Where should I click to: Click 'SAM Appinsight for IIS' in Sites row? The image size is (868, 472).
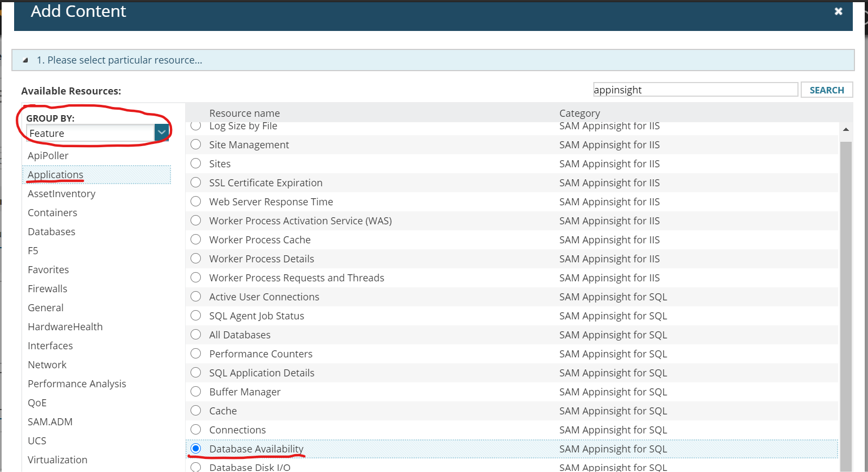point(610,164)
